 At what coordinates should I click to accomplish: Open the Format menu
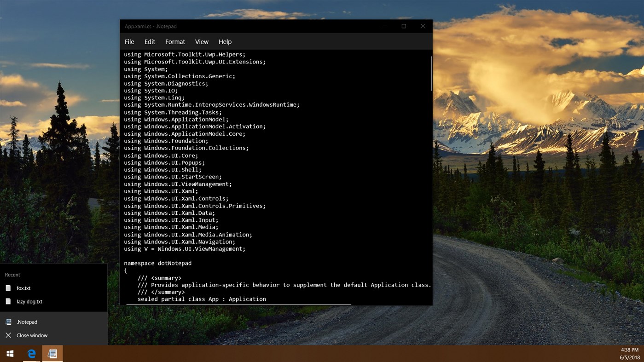[x=175, y=41]
